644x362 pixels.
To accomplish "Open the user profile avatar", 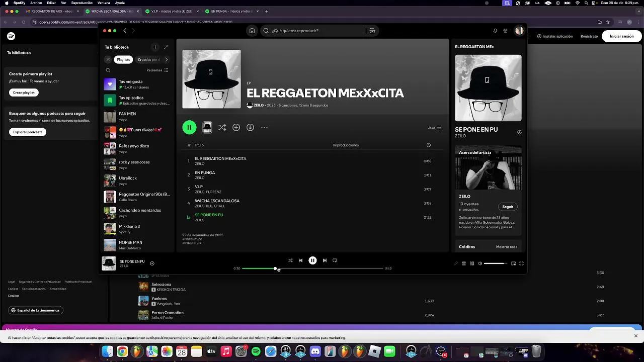I will pos(519,31).
